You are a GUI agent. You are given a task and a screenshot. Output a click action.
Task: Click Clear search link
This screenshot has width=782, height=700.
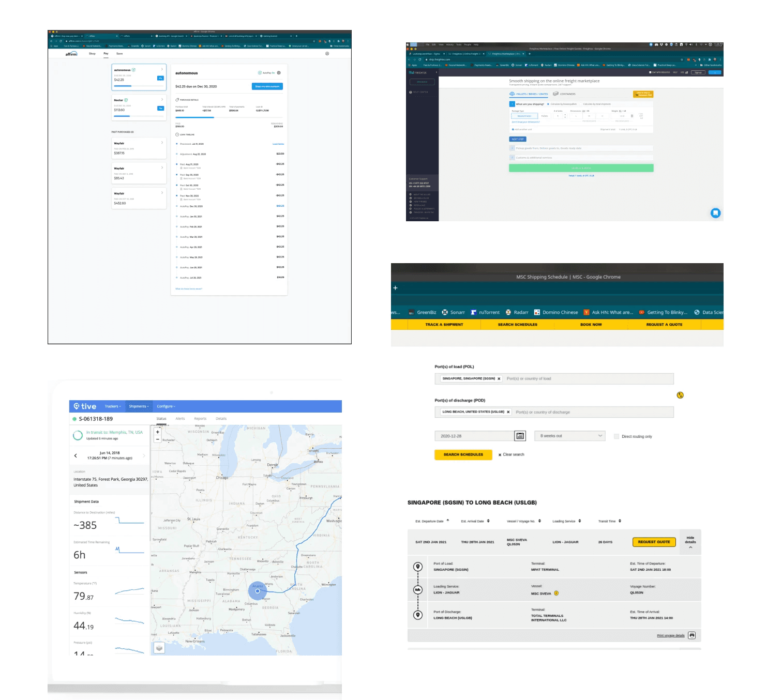click(x=511, y=455)
